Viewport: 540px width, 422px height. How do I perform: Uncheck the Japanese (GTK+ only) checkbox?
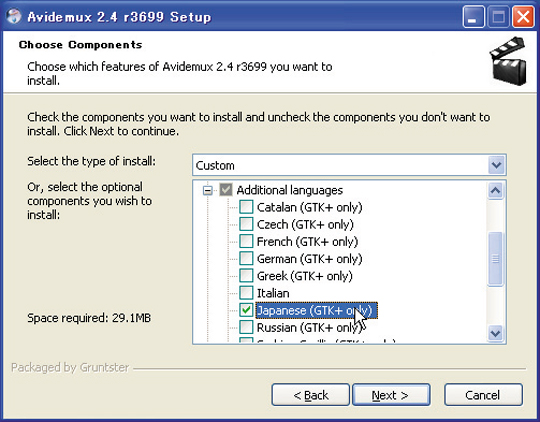[246, 310]
